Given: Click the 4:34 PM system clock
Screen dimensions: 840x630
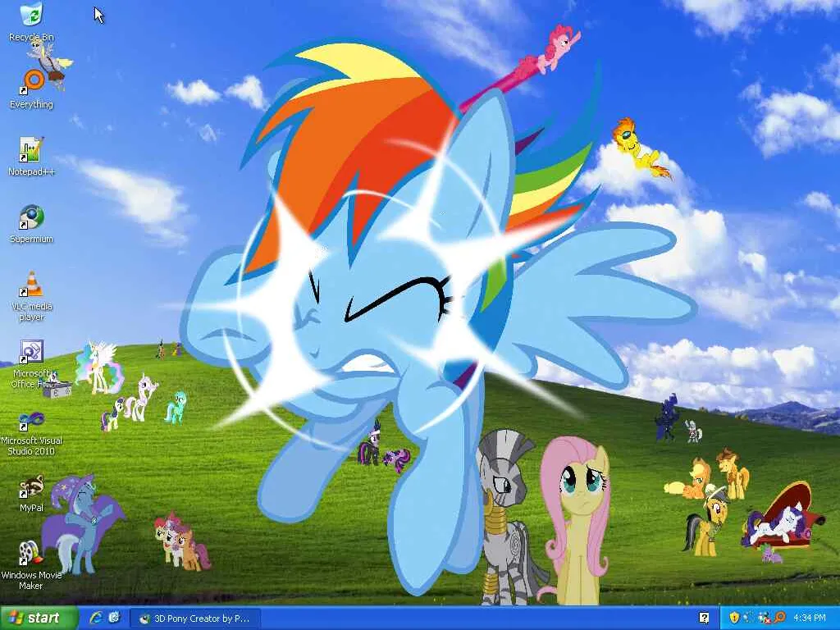Looking at the screenshot, I should [810, 619].
